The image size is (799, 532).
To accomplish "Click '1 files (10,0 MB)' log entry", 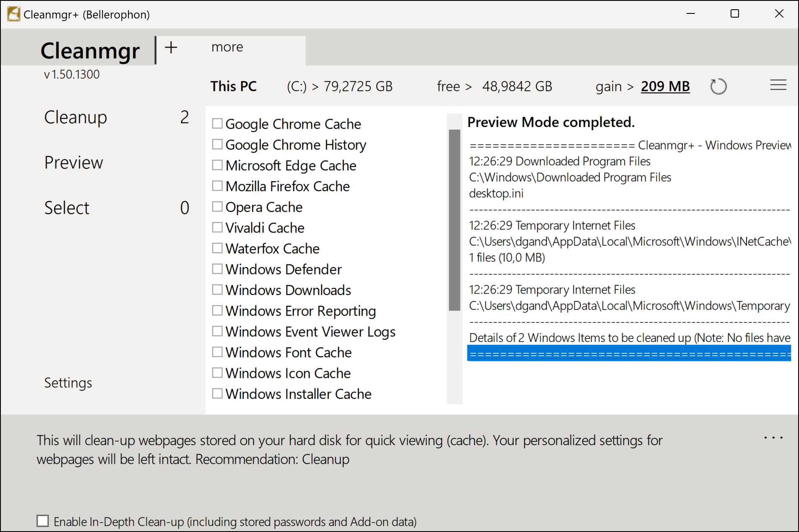I will 507,258.
